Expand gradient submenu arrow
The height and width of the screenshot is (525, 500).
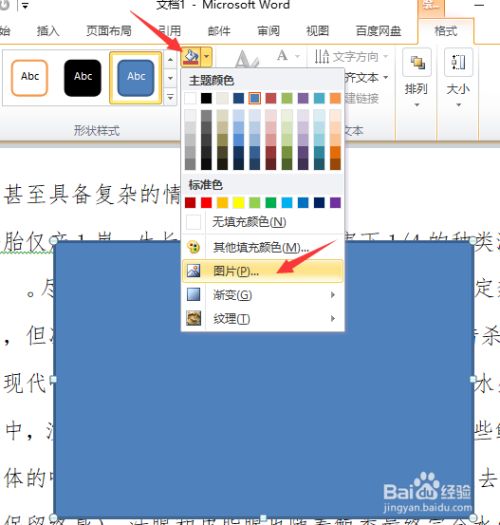pyautogui.click(x=333, y=295)
